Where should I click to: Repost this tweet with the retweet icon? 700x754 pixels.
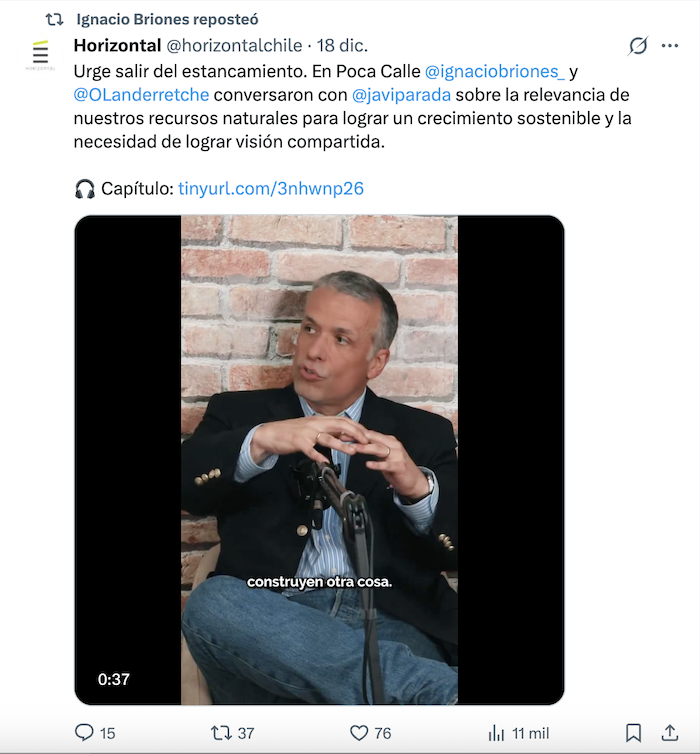221,733
